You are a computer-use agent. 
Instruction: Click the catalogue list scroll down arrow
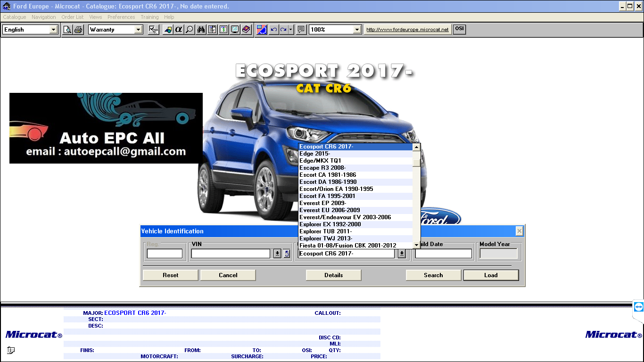416,245
